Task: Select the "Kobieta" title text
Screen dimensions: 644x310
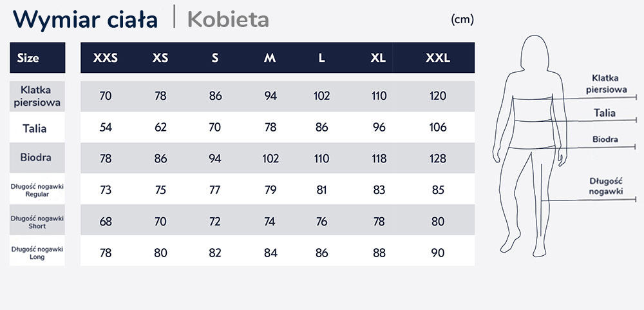Action: coord(228,19)
